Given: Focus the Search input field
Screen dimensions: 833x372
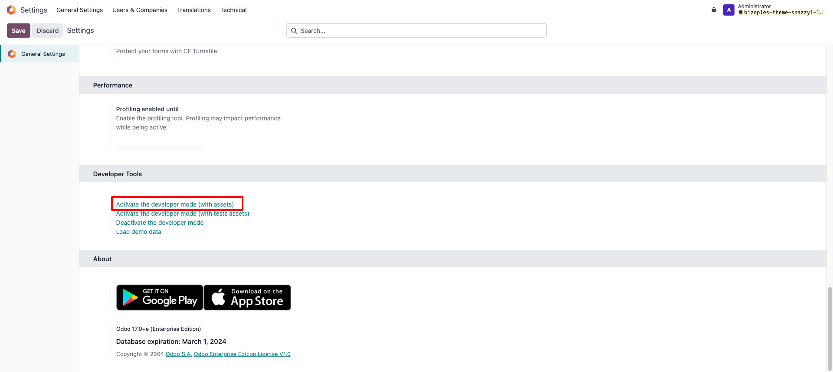Looking at the screenshot, I should (x=416, y=31).
